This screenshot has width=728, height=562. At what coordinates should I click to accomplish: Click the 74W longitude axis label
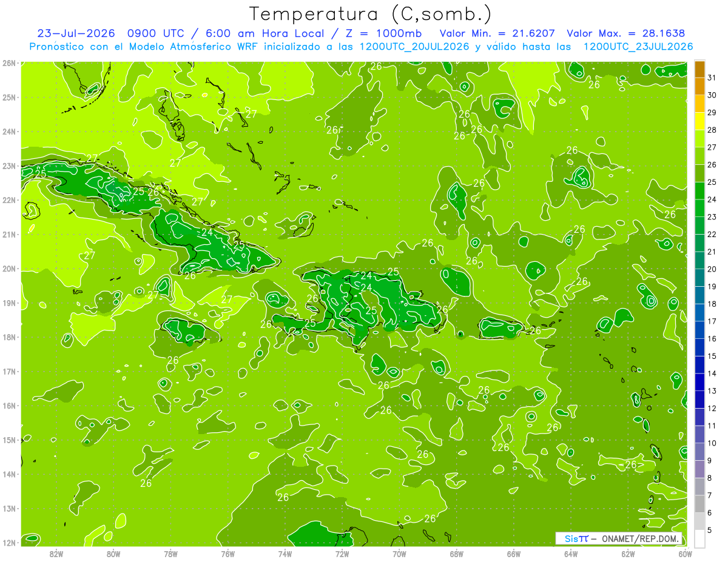click(x=285, y=554)
